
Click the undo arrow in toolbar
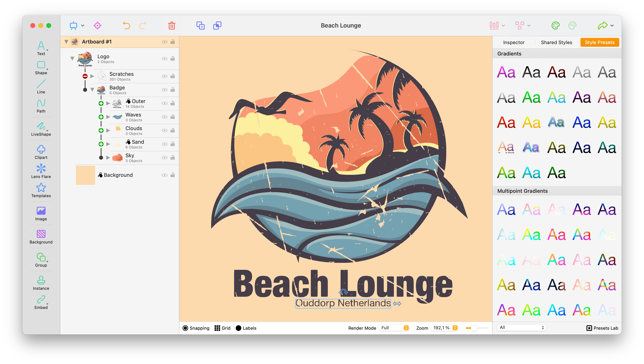point(126,26)
